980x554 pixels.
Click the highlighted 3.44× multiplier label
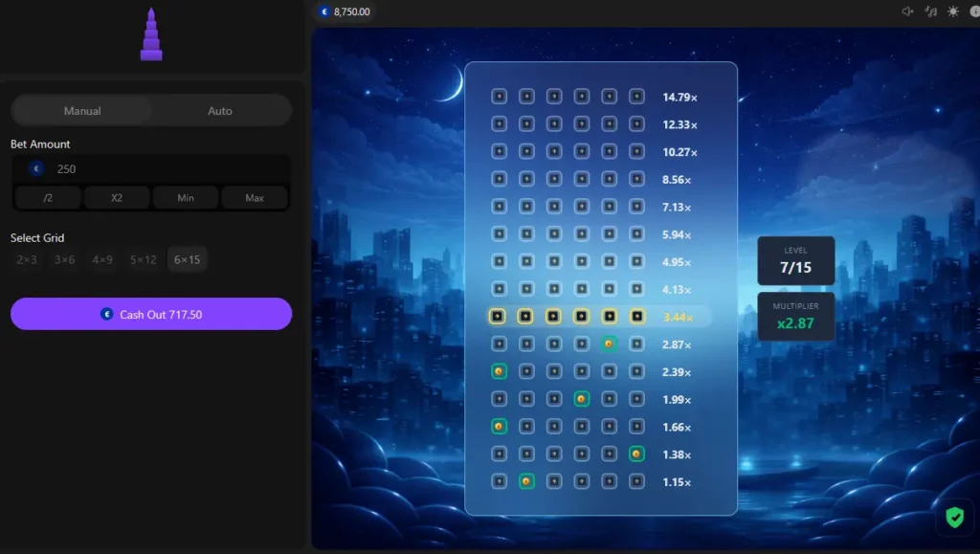click(678, 317)
